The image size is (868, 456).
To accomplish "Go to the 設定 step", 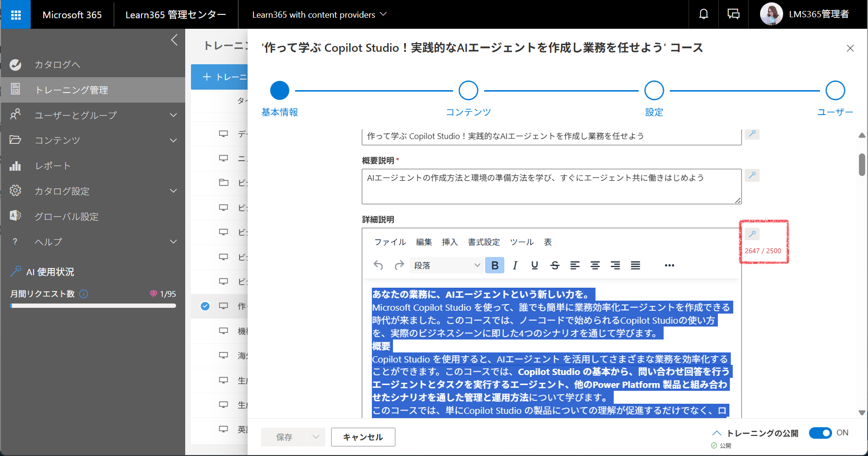I will coord(654,90).
